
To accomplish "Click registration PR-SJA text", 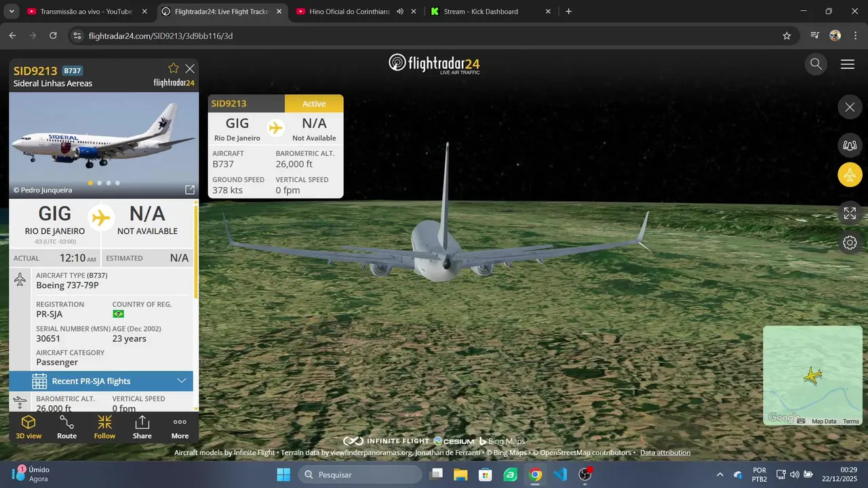I will [x=50, y=314].
